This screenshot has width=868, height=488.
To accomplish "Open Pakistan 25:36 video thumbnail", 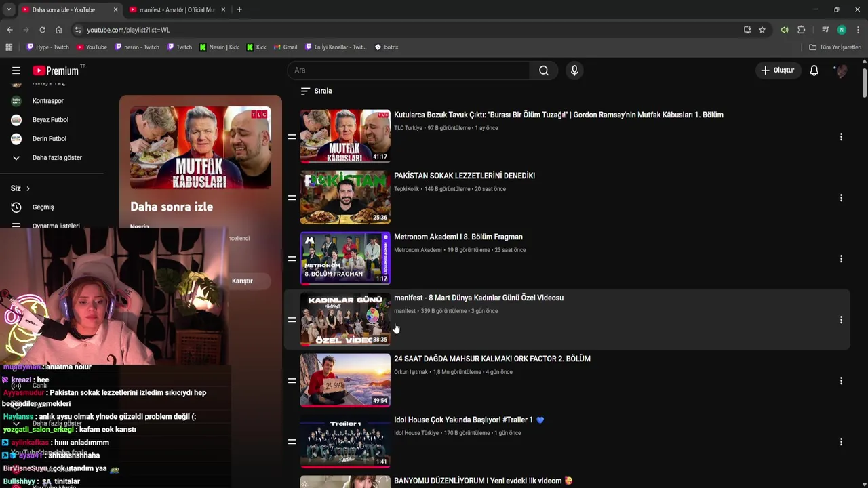I will [345, 197].
